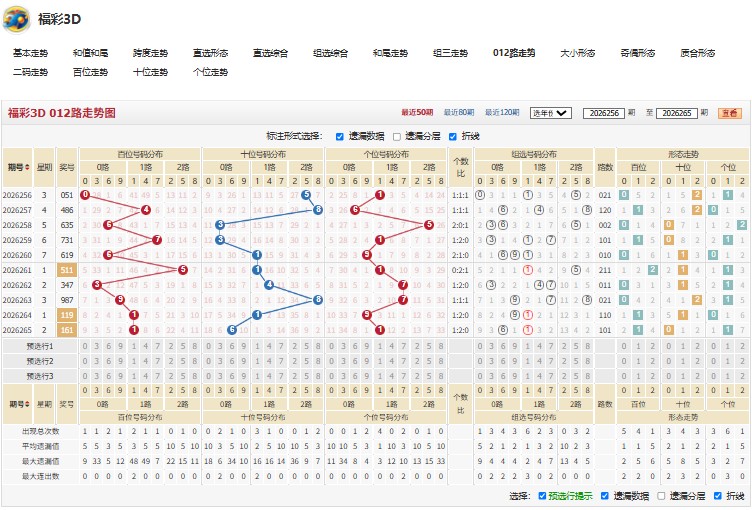
Task: Click highlighted draw number 119
Action: [67, 315]
